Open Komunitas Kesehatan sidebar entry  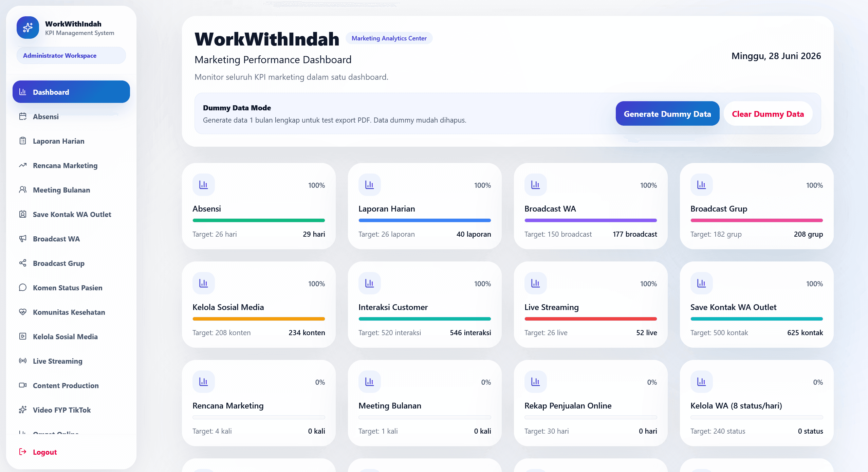[71, 312]
